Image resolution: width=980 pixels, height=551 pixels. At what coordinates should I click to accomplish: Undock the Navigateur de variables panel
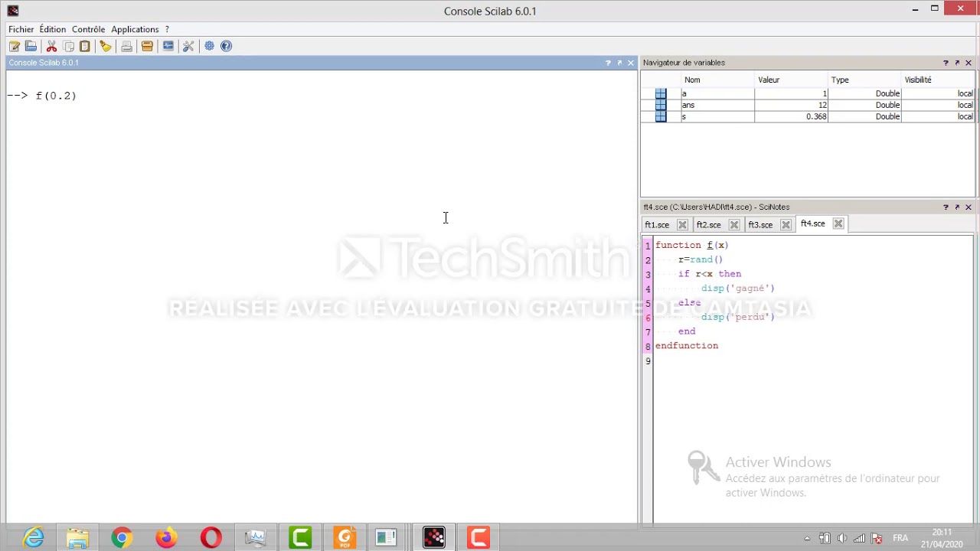pyautogui.click(x=957, y=63)
